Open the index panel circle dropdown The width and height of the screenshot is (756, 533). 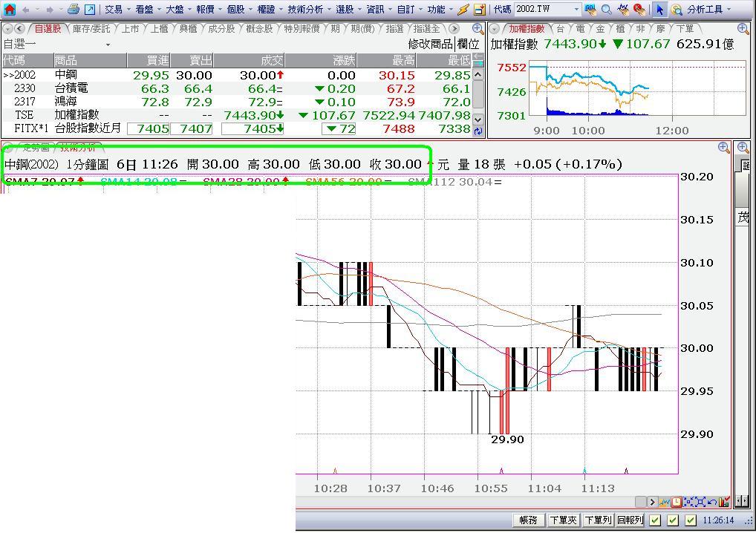click(x=495, y=29)
